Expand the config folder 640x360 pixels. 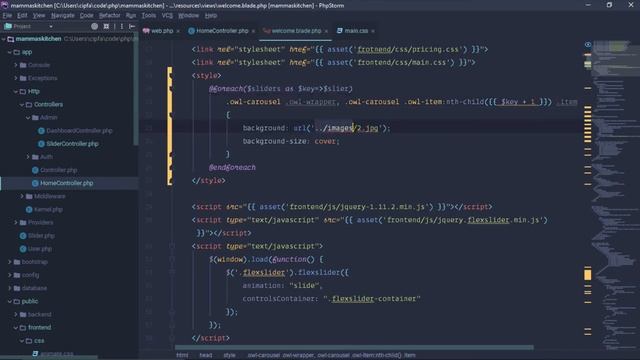(10, 275)
